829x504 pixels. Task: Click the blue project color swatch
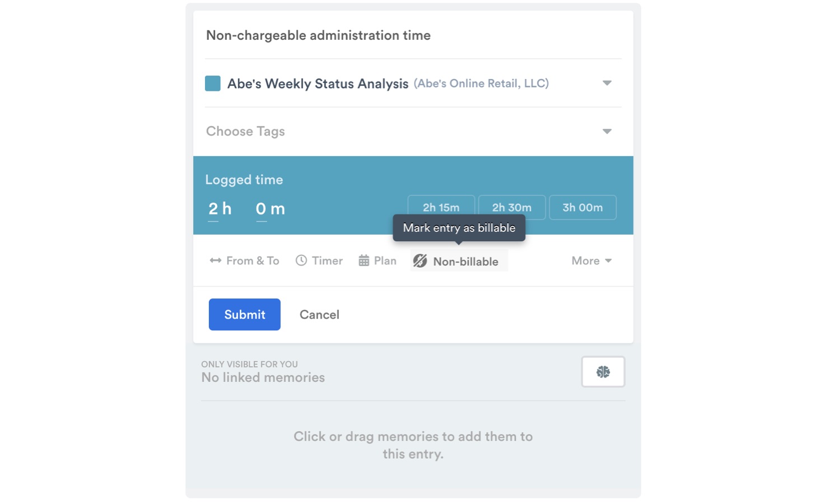click(x=213, y=83)
